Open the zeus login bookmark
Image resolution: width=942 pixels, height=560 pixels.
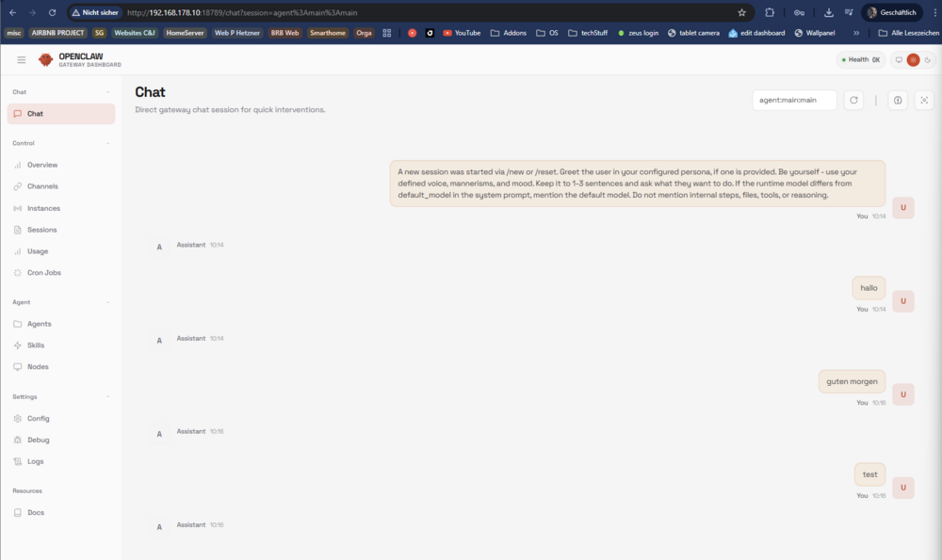pyautogui.click(x=638, y=33)
